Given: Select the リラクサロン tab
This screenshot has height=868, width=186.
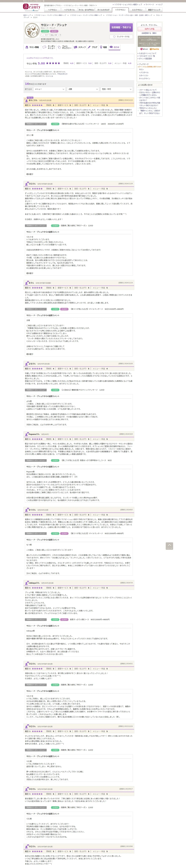Looking at the screenshot, I should coord(120,10).
